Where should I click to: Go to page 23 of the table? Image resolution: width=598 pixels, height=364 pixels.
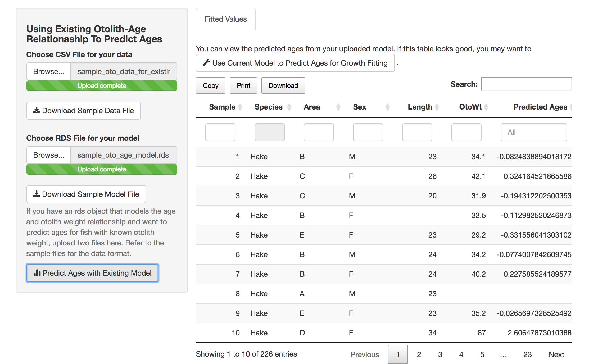(x=527, y=354)
